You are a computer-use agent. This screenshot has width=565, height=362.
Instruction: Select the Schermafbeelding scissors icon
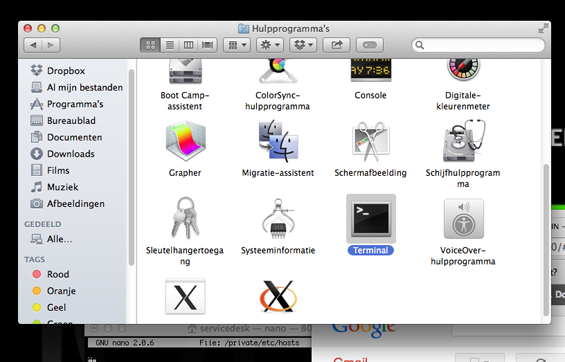pos(371,141)
